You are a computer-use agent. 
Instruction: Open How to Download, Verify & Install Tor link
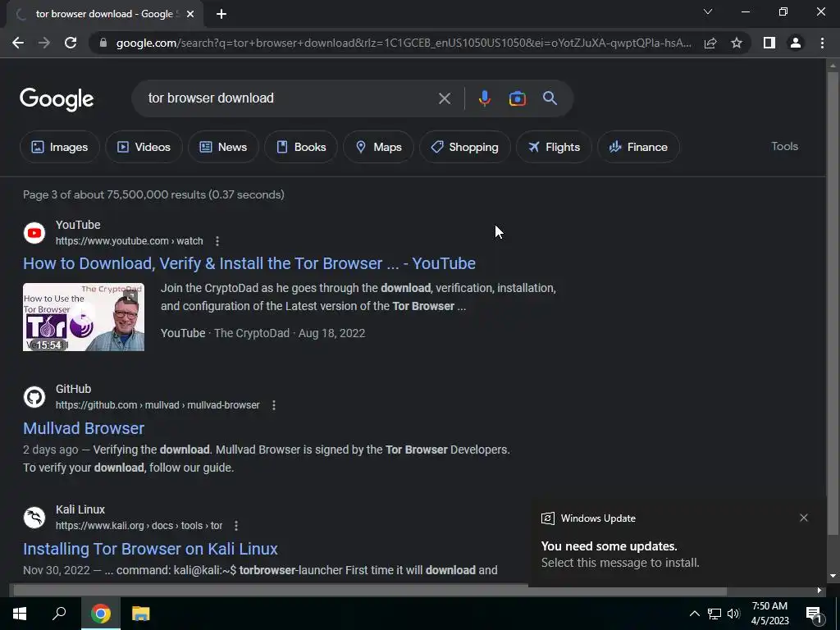249,263
